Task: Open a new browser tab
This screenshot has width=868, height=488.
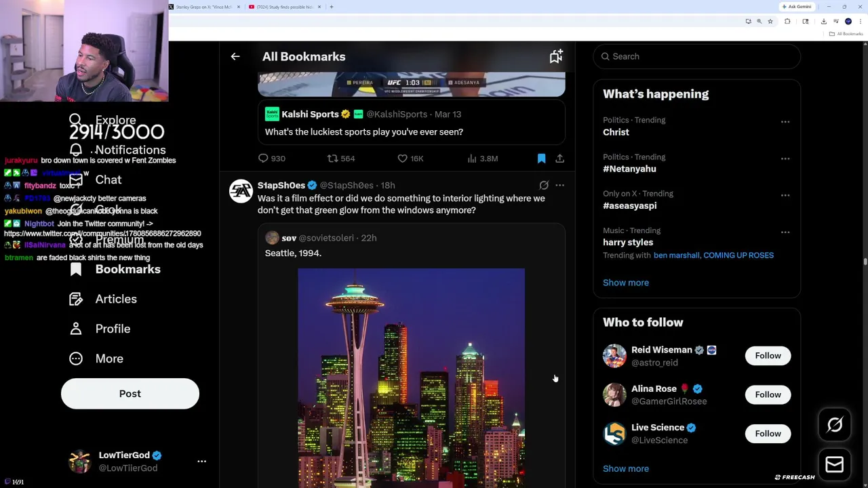Action: [x=331, y=7]
